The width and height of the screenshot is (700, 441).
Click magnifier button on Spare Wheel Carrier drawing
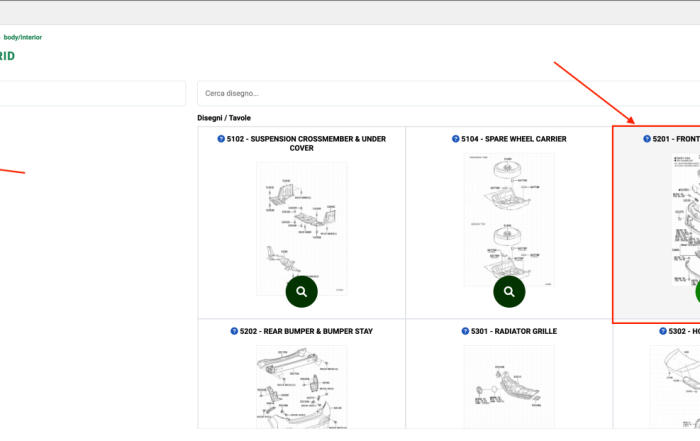[509, 291]
